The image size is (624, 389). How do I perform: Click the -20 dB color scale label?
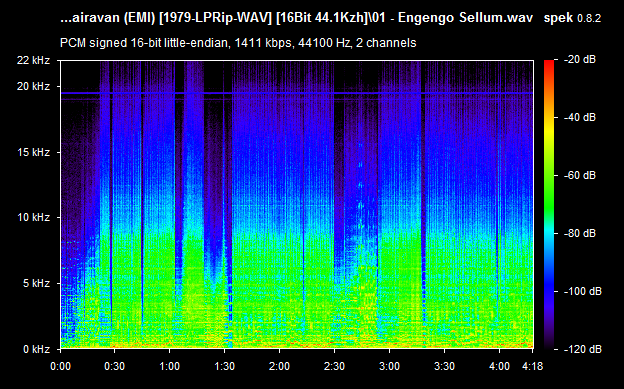point(581,60)
